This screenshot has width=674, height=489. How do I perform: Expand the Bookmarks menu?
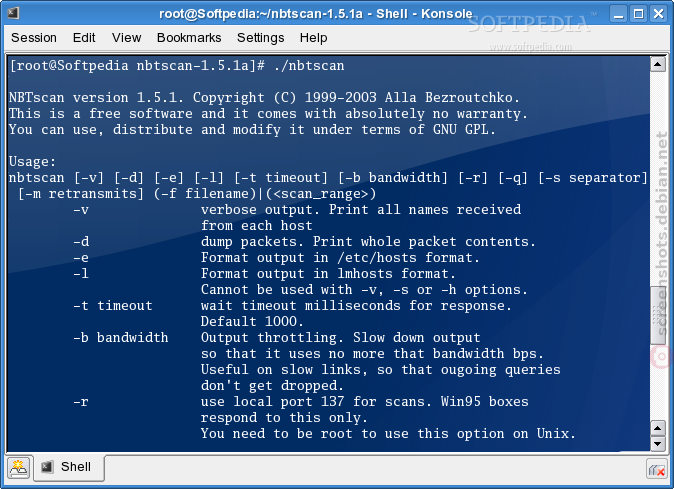coord(189,38)
